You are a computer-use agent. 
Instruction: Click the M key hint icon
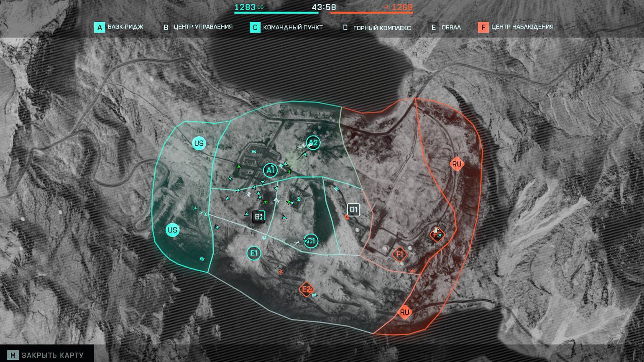pyautogui.click(x=13, y=355)
